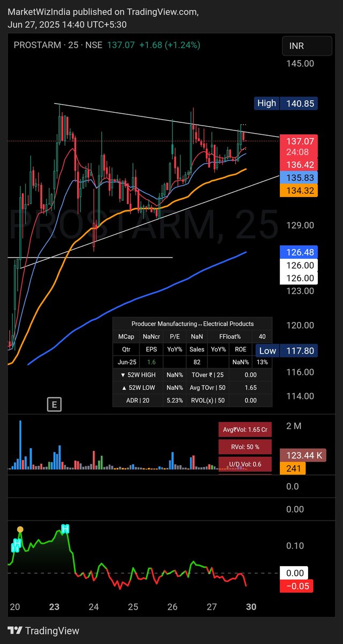343x644 pixels.
Task: Click the green 1.6 EPS value
Action: [151, 362]
